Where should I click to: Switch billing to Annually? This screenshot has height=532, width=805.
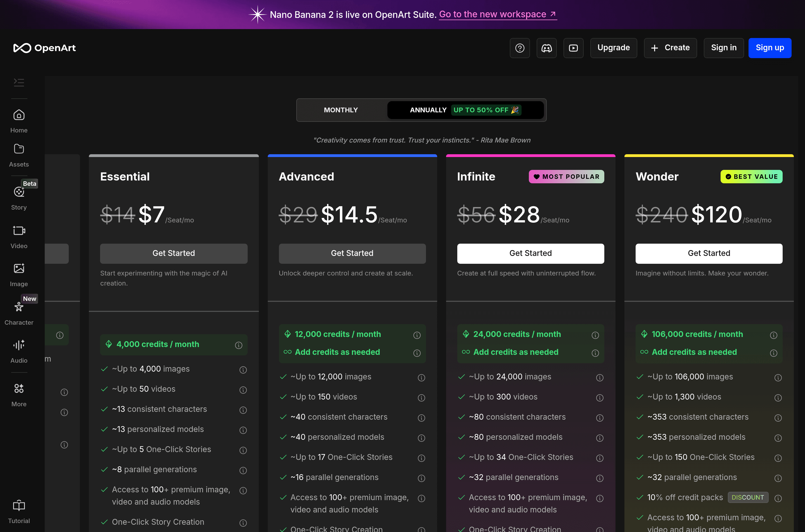point(465,110)
